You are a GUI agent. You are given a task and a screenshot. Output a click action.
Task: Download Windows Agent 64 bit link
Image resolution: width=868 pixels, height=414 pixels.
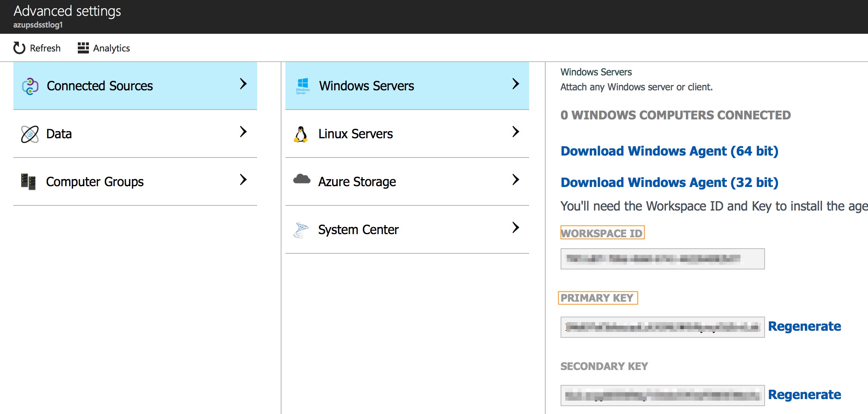point(669,151)
